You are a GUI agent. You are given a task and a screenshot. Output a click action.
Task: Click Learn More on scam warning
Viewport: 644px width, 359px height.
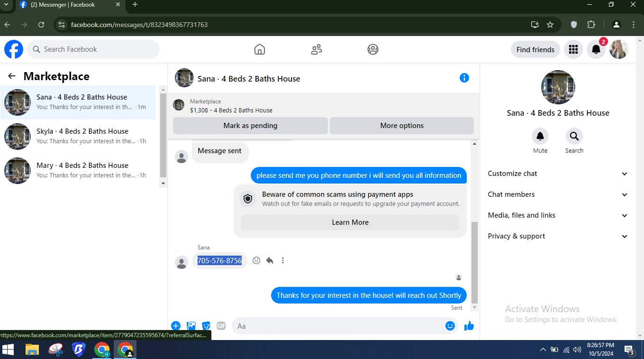pyautogui.click(x=350, y=222)
